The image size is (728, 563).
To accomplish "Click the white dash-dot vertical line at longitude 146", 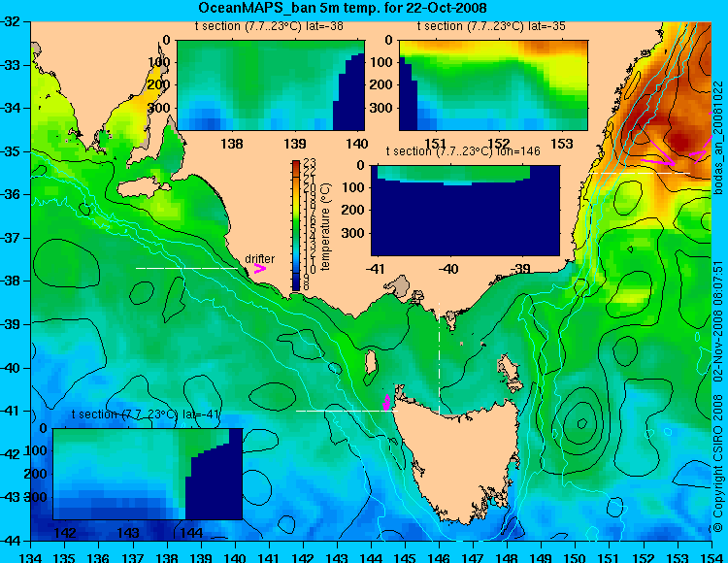I will (439, 358).
